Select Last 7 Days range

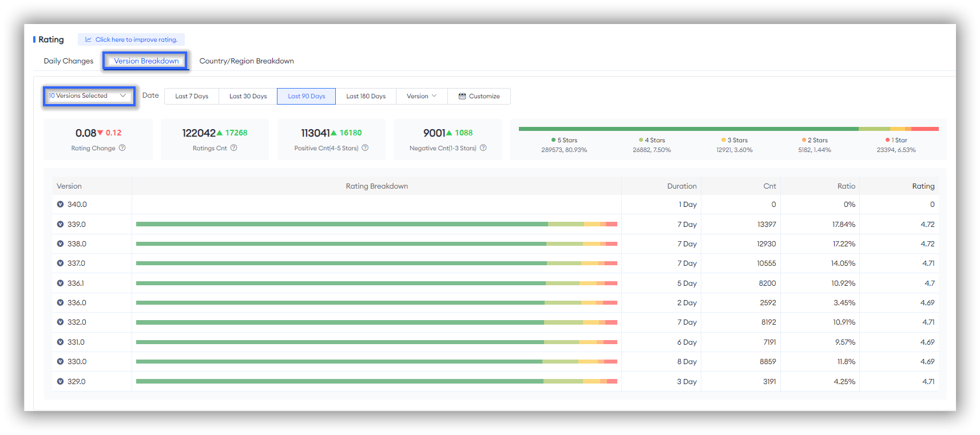pos(192,96)
